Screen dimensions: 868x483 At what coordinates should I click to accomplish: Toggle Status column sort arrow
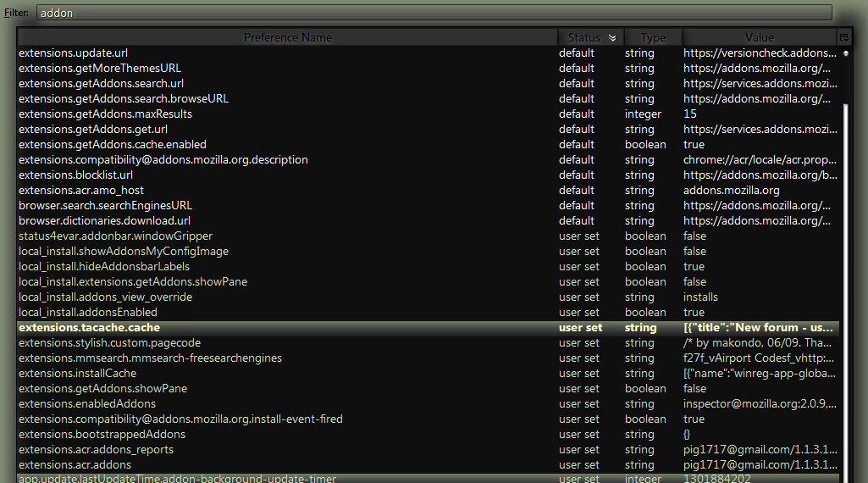coord(612,37)
